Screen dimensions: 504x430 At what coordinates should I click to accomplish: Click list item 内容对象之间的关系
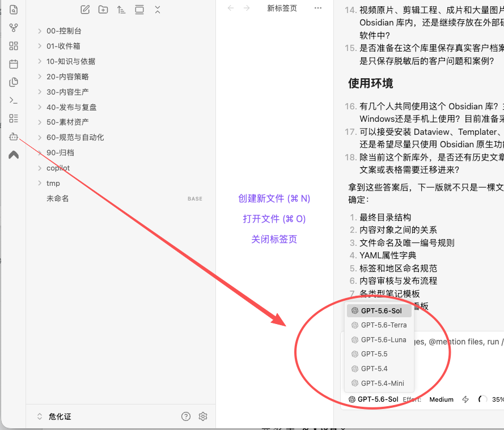(x=398, y=229)
